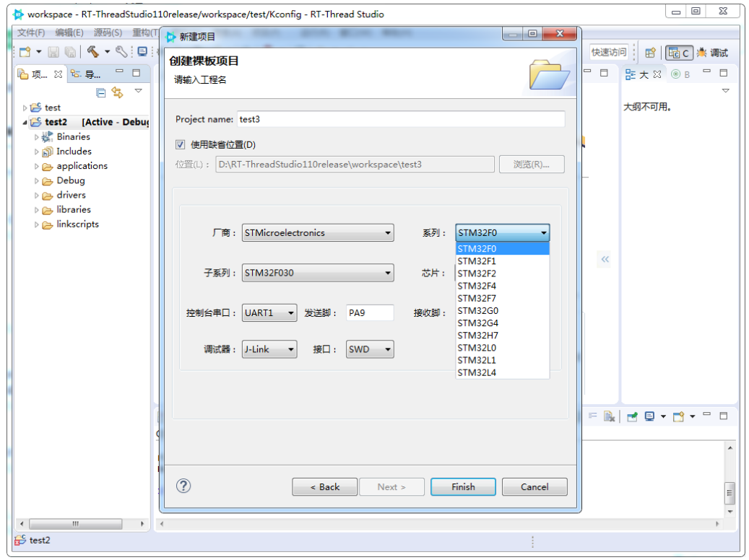This screenshot has width=749, height=560.
Task: Click the clear console icon
Action: click(x=609, y=417)
